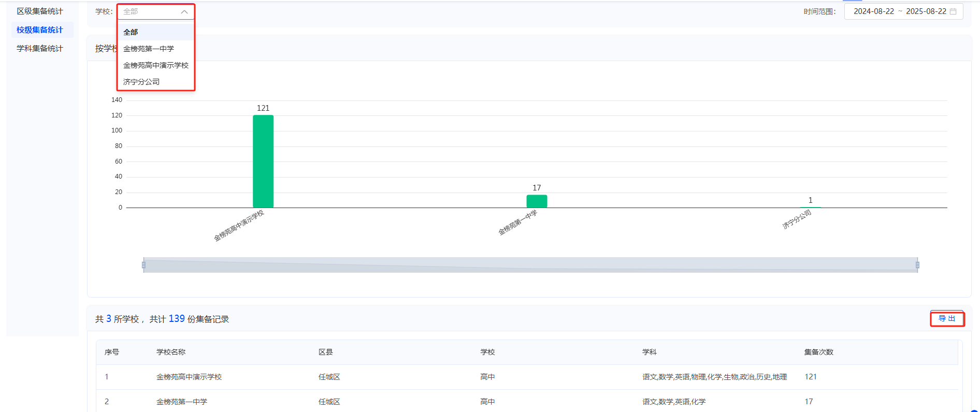Screen dimensions: 980x412
Task: Click the chart data zoom slider track
Action: [x=530, y=265]
